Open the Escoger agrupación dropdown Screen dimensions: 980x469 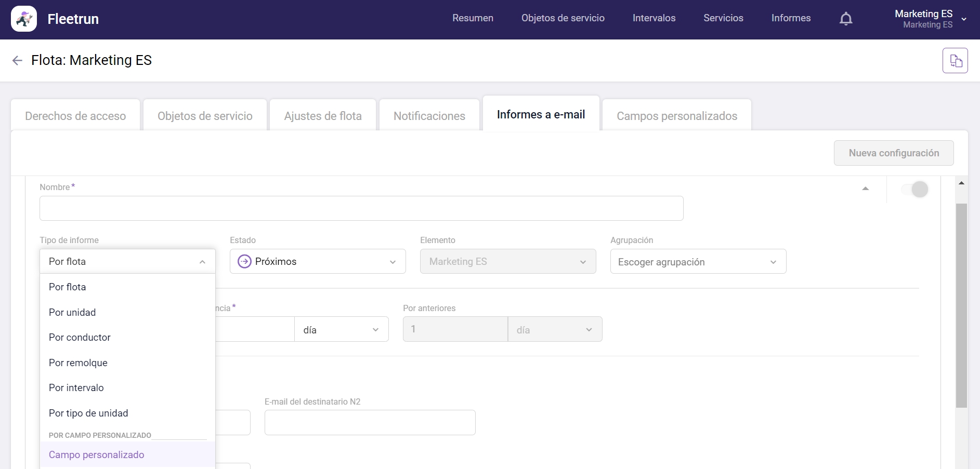[x=698, y=261]
